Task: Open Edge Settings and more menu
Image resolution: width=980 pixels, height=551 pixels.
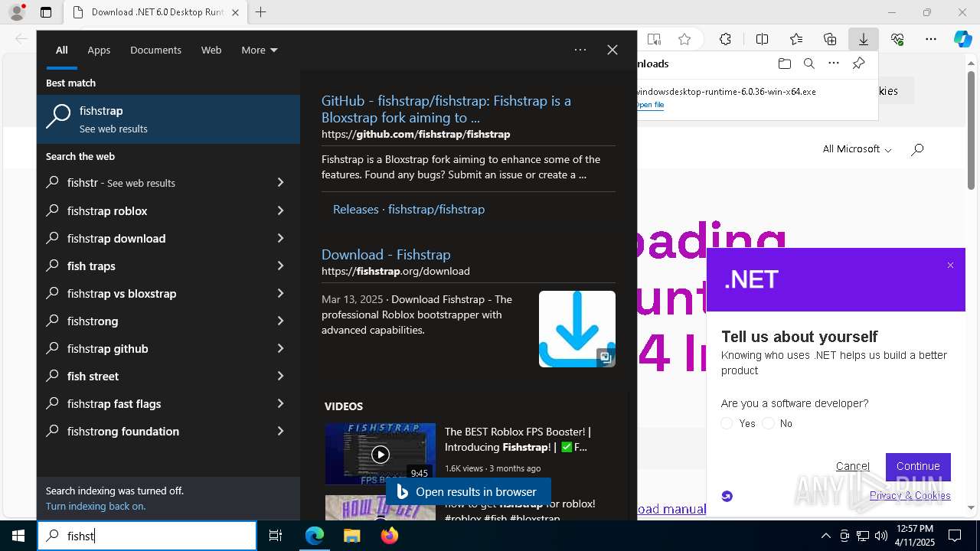Action: pos(931,39)
